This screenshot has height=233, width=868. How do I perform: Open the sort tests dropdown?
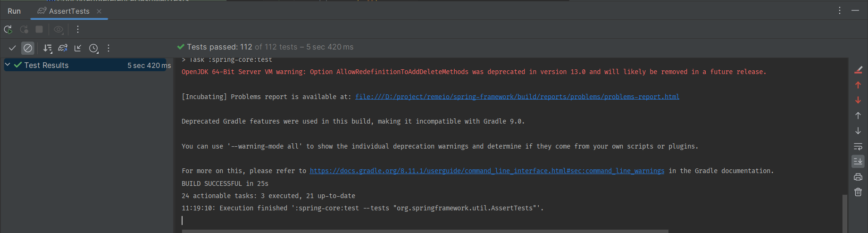[x=47, y=48]
